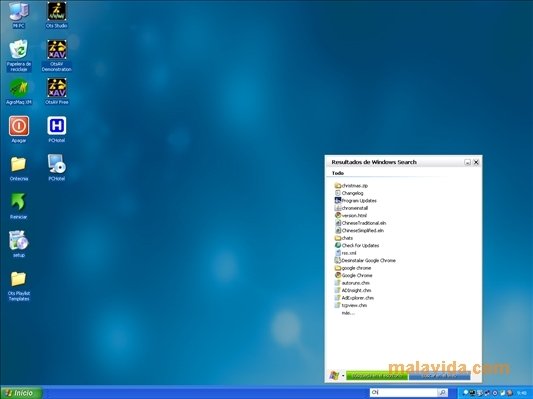The height and width of the screenshot is (399, 533).
Task: Open the christmas.zip search result
Action: click(x=351, y=186)
